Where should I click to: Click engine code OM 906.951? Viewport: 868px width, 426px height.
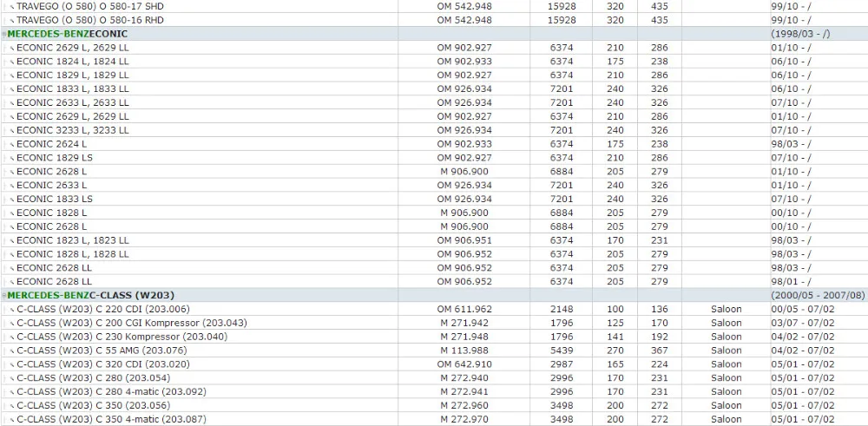(464, 240)
